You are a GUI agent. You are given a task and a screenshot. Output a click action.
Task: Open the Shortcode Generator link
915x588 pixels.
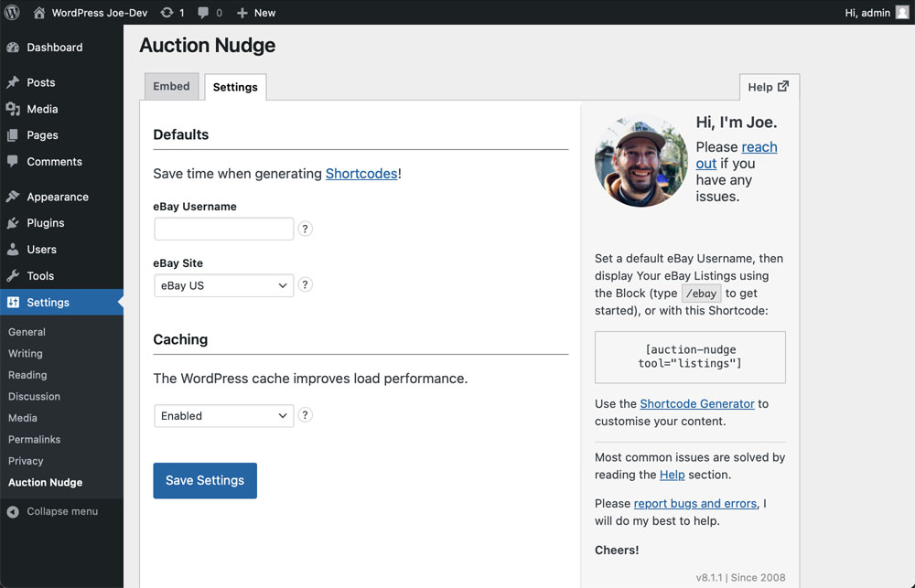point(697,403)
